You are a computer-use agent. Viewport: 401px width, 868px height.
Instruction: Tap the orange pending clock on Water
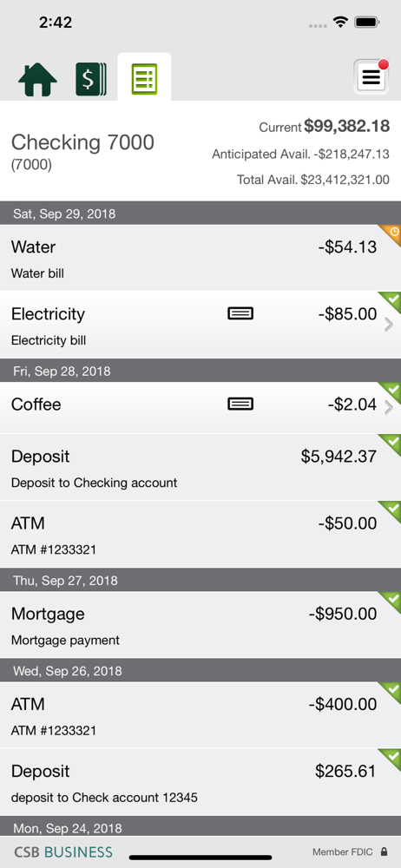[392, 233]
